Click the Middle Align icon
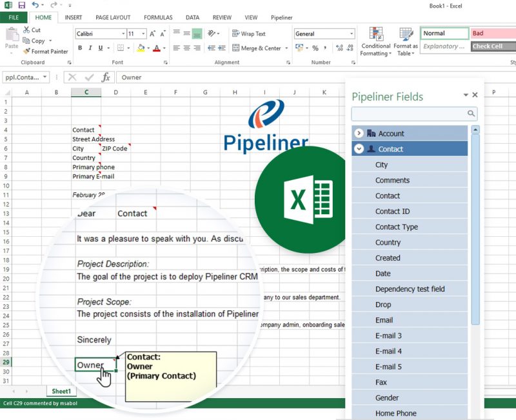Viewport: 516px width, 420px height. [186, 34]
